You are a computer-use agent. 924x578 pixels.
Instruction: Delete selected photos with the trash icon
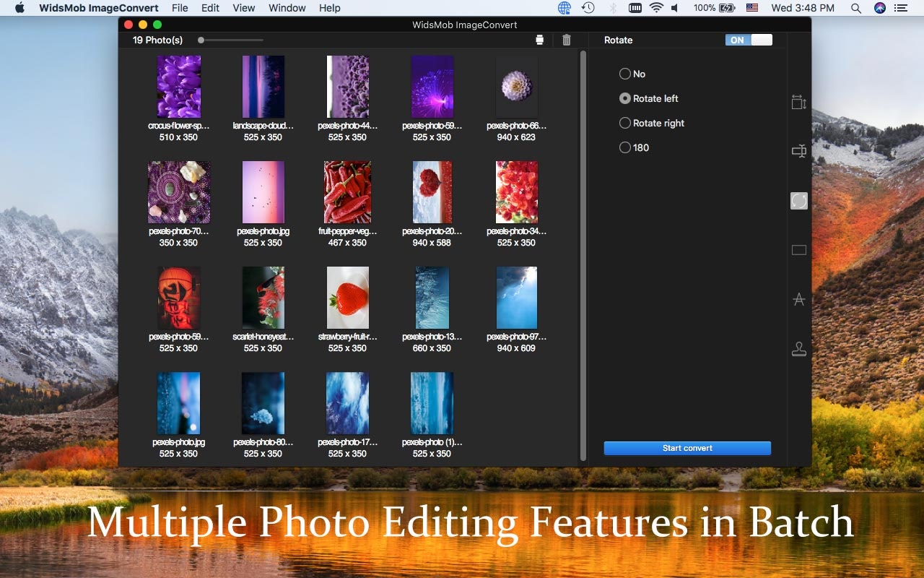coord(567,40)
